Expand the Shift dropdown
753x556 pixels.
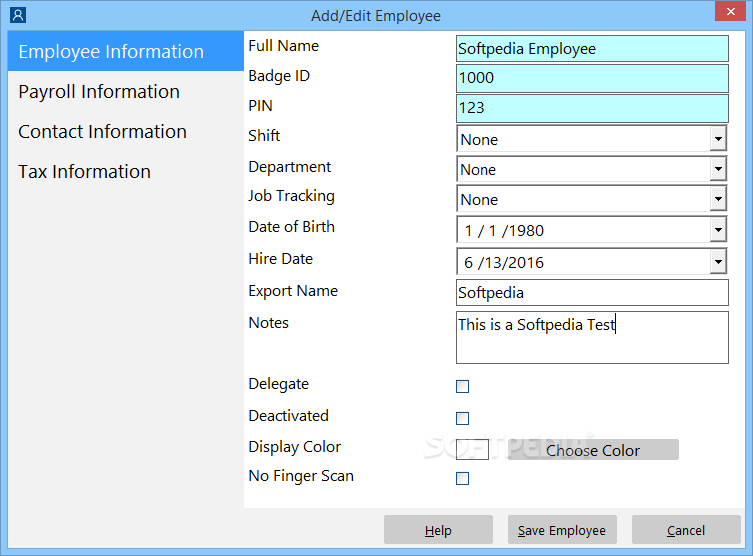pos(718,139)
